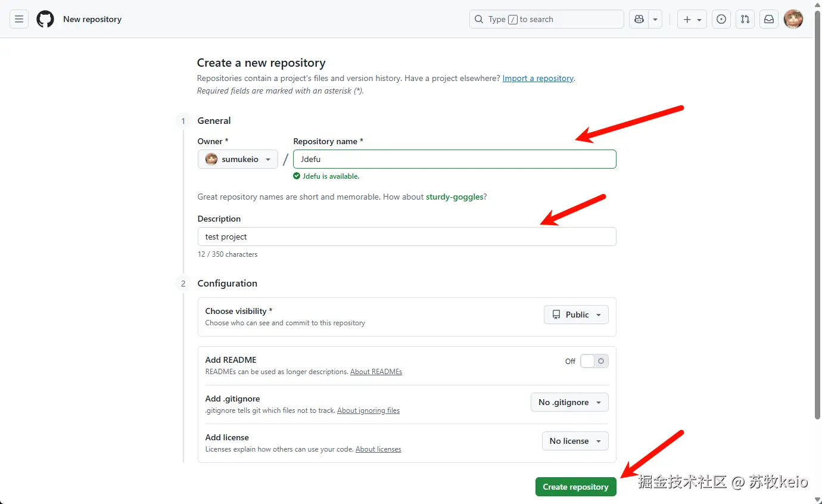
Task: Open GitHub Copilot chat icon
Action: [639, 19]
